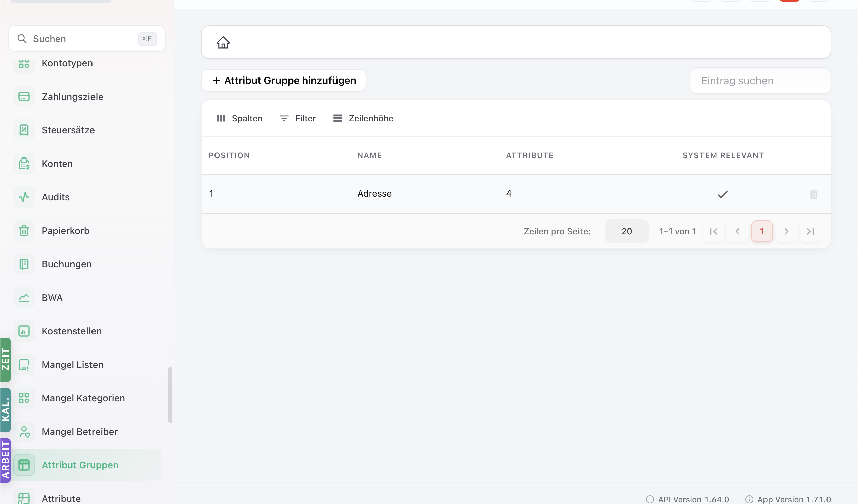The image size is (858, 504).
Task: Open the Filter panel
Action: [x=298, y=118]
